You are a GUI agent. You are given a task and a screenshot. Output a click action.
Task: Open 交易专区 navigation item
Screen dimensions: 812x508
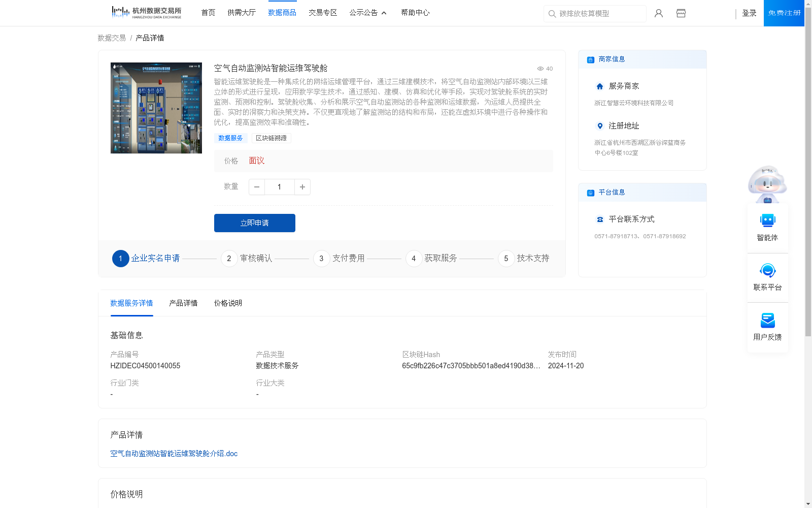click(323, 13)
